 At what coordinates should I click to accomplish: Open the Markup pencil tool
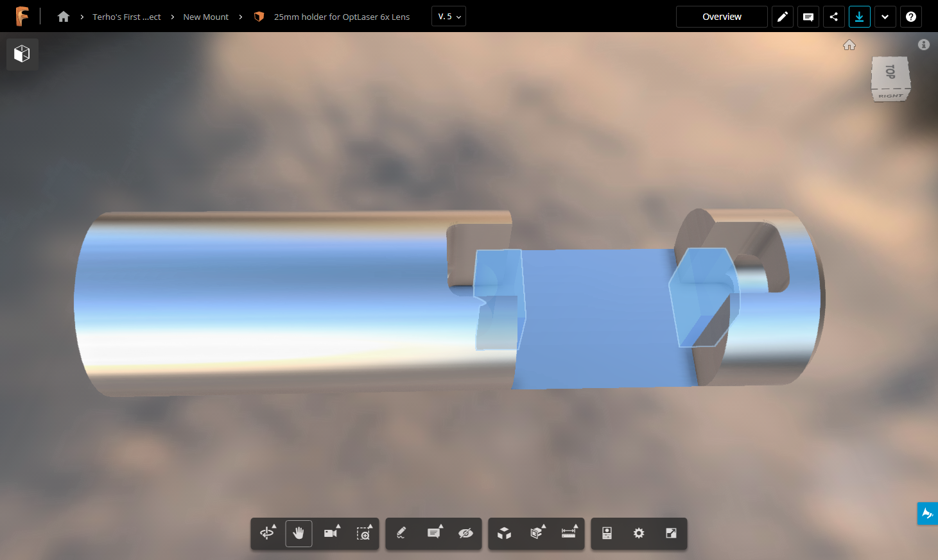pos(401,533)
